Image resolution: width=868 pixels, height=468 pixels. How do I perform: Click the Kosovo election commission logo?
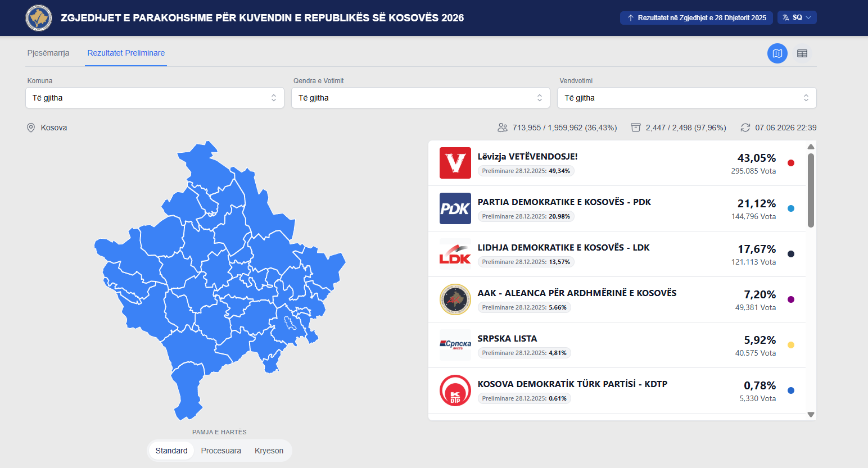tap(39, 18)
